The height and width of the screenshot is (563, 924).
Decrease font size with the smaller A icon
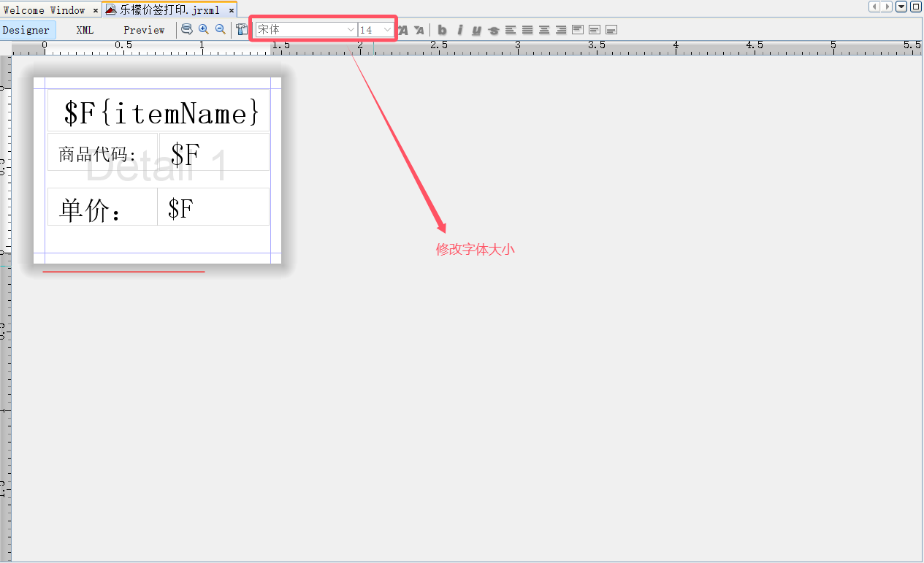(419, 30)
